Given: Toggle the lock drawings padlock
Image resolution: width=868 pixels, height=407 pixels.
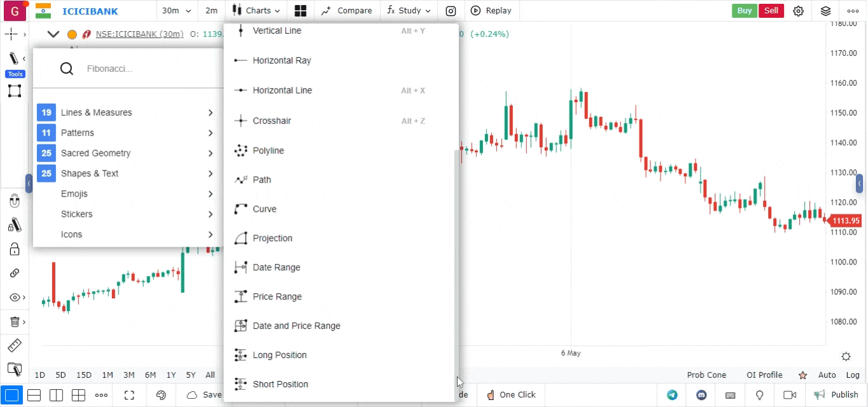Looking at the screenshot, I should click(14, 249).
